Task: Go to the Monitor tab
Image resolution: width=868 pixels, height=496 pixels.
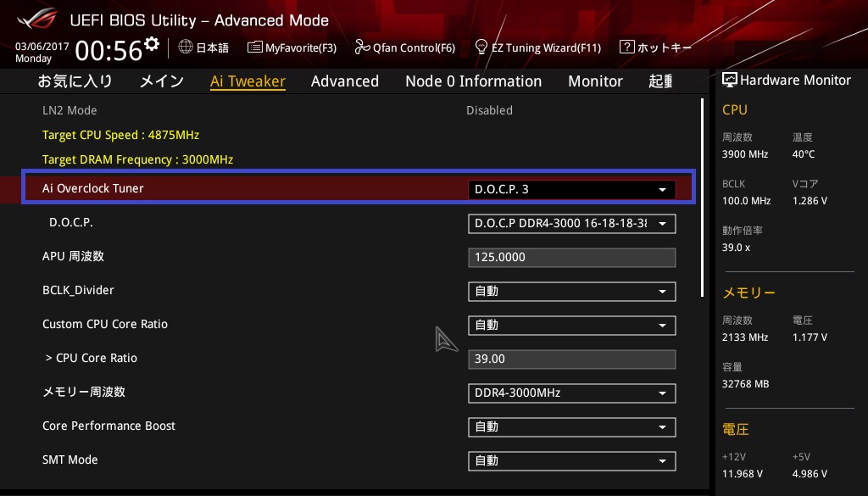Action: 595,81
